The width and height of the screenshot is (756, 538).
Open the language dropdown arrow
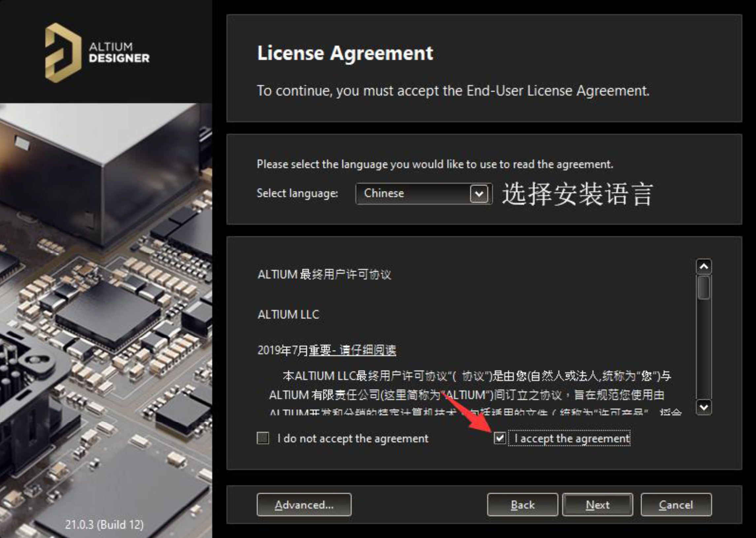(x=479, y=194)
